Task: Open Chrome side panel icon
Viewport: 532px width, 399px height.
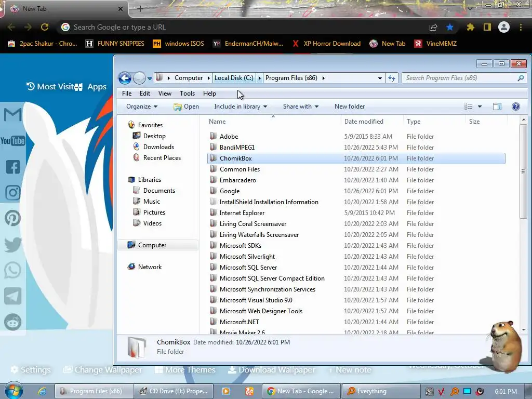Action: point(487,27)
